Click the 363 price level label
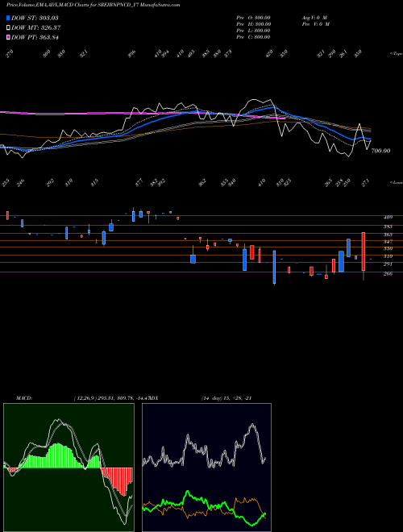403x532 pixels. [x=388, y=235]
